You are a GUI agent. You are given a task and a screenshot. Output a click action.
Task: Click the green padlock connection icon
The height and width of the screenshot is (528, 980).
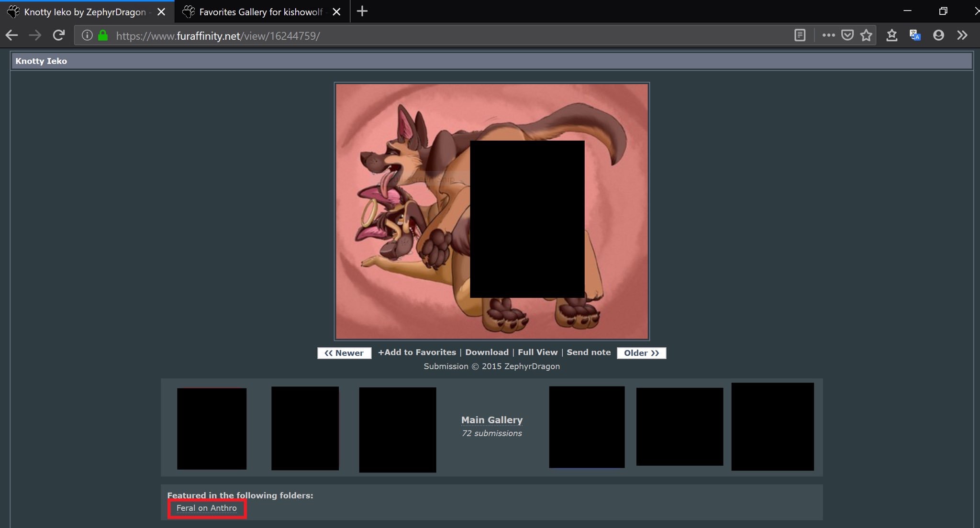click(x=102, y=35)
